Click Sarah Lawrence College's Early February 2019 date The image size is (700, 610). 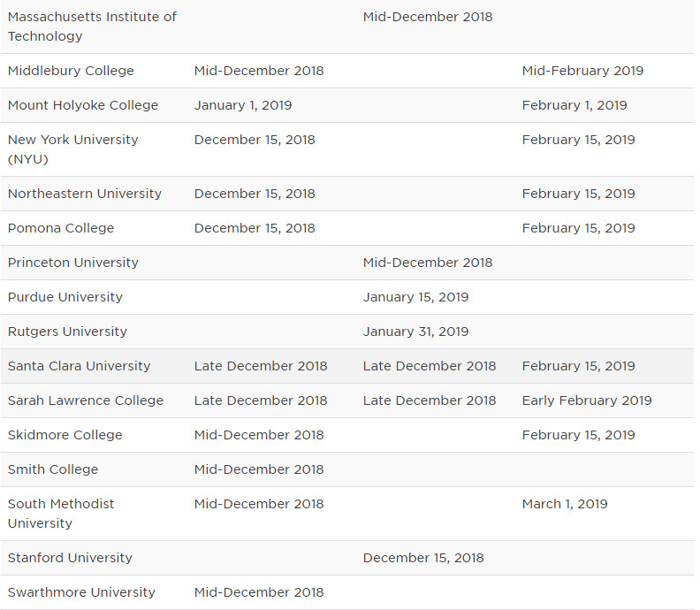[x=587, y=400]
